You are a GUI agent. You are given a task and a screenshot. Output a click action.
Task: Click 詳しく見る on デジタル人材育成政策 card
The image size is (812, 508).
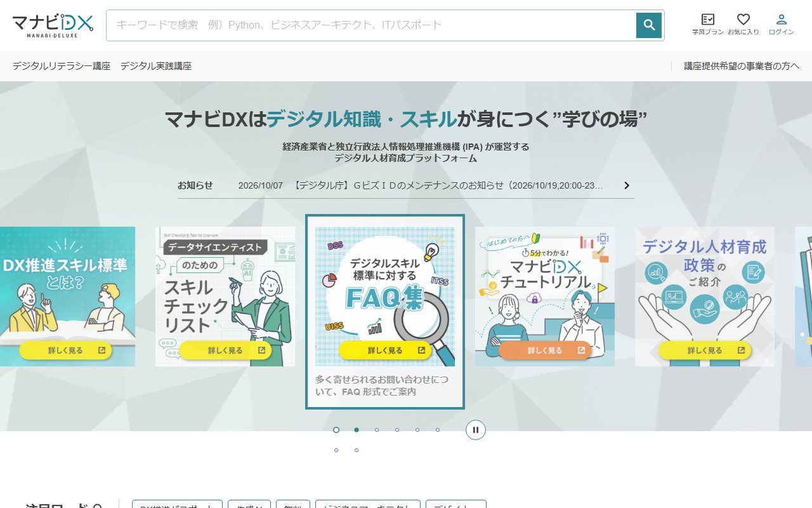[705, 350]
